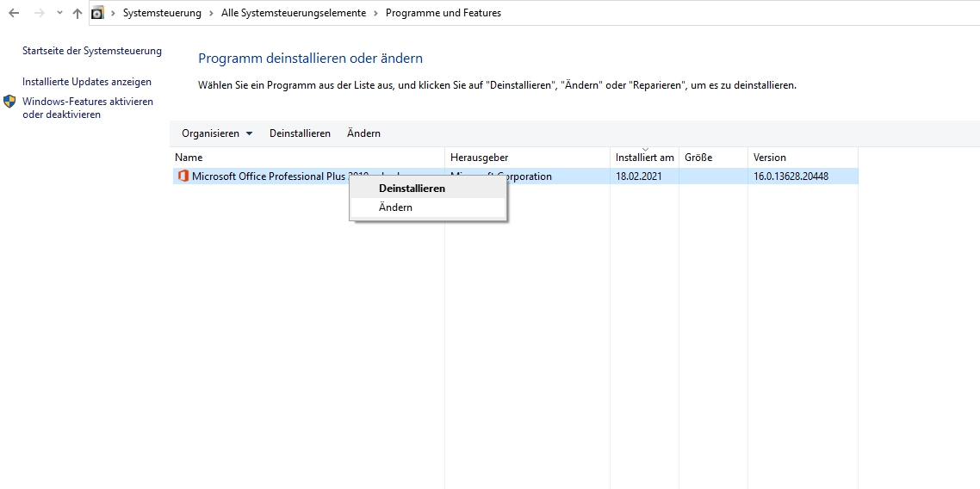Click the Microsoft Office icon in list
The image size is (980, 489).
[x=183, y=176]
